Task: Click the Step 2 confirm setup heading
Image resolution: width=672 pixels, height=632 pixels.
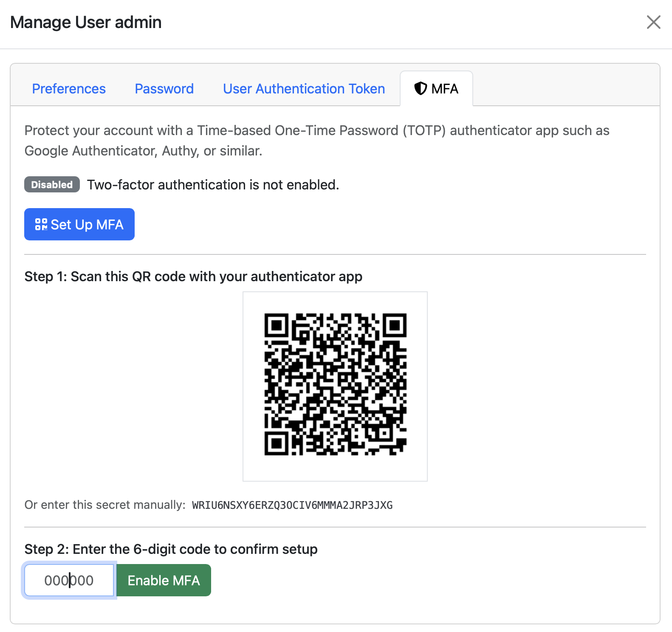Action: (x=171, y=549)
